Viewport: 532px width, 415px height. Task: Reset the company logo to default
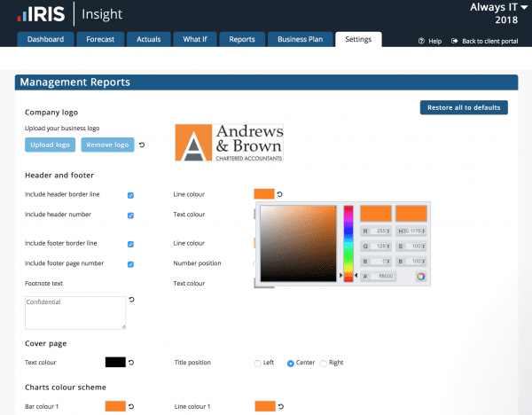(x=144, y=145)
